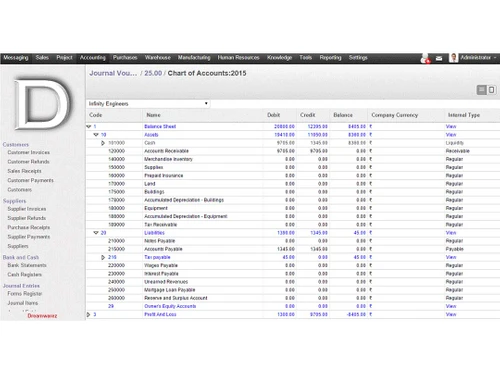Screen dimensions: 500x375
Task: Open Supplier Refunds in sidebar
Action: tap(27, 218)
